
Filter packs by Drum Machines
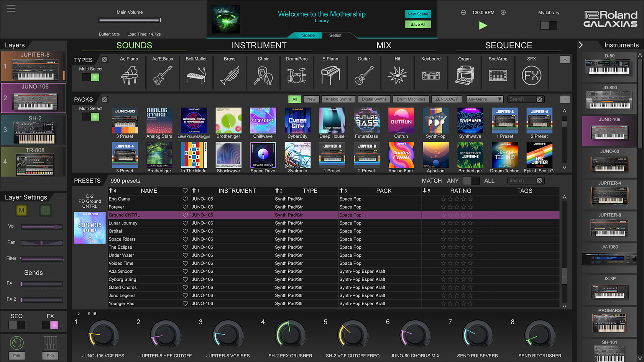coord(411,99)
